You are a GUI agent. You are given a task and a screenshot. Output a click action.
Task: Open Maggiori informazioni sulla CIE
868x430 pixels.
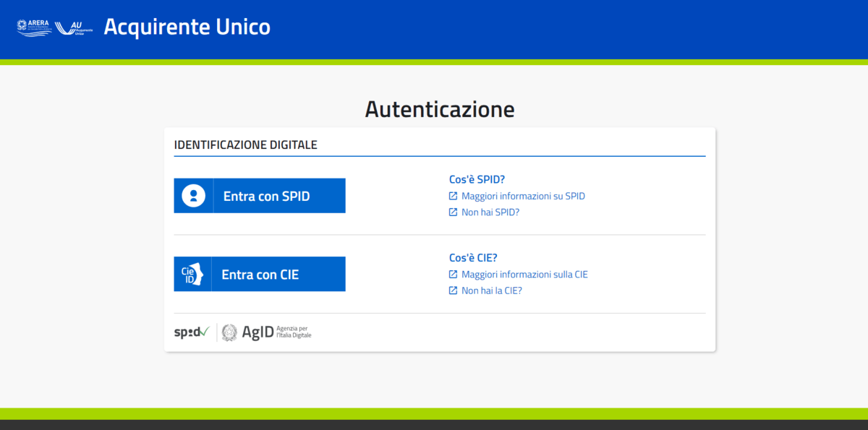525,274
